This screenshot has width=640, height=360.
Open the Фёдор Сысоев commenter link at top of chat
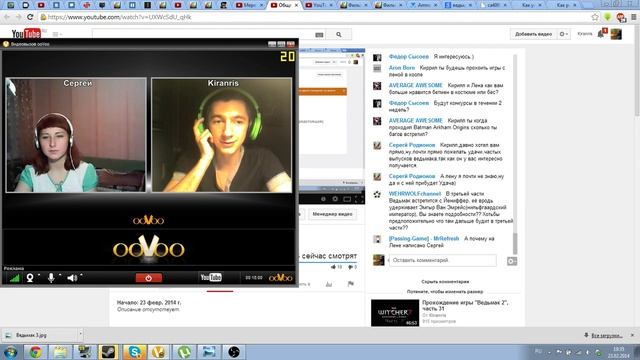tap(409, 57)
